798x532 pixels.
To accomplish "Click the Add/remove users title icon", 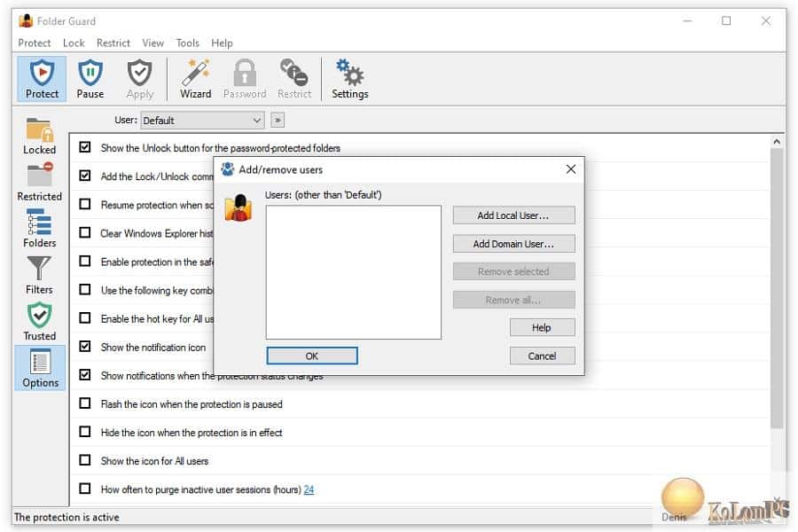I will pos(228,169).
